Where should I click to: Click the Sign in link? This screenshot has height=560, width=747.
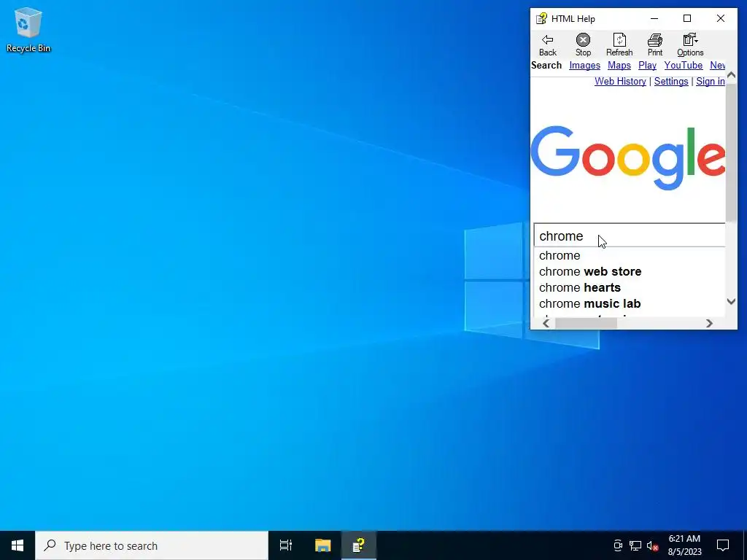pos(711,82)
